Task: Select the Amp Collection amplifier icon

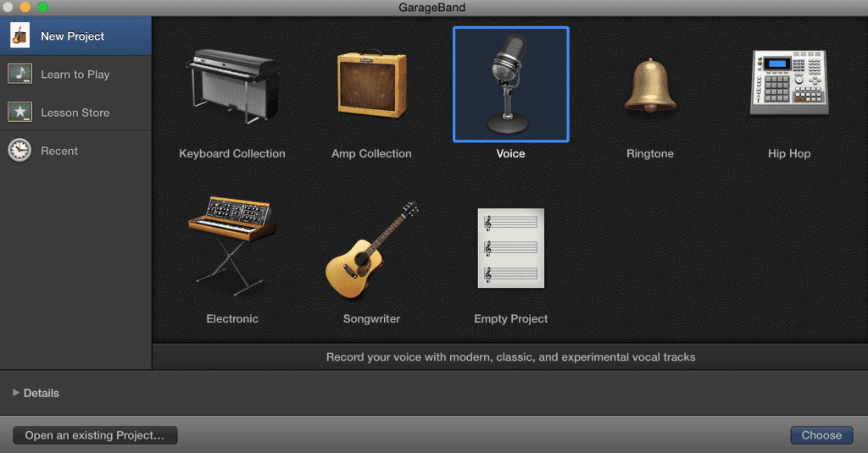Action: click(x=372, y=85)
